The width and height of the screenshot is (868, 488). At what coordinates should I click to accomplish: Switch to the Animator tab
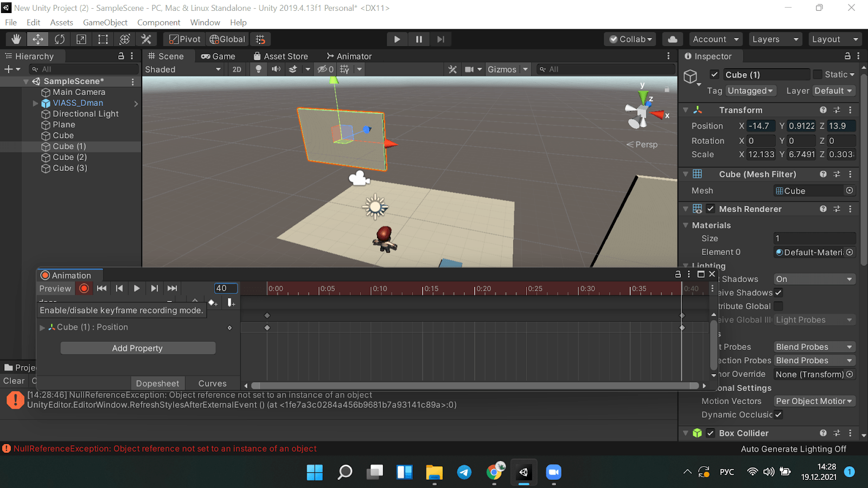349,56
